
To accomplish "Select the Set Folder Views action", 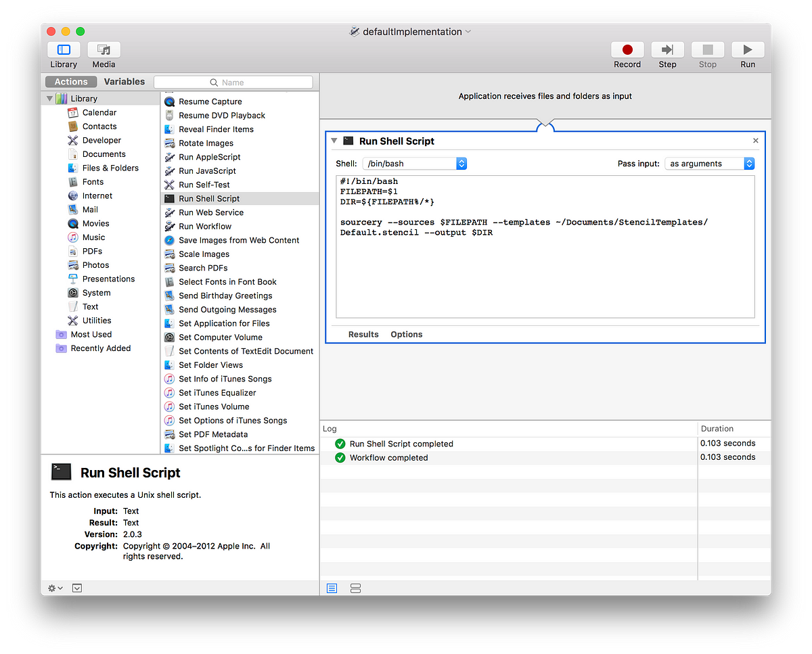I will click(x=210, y=365).
